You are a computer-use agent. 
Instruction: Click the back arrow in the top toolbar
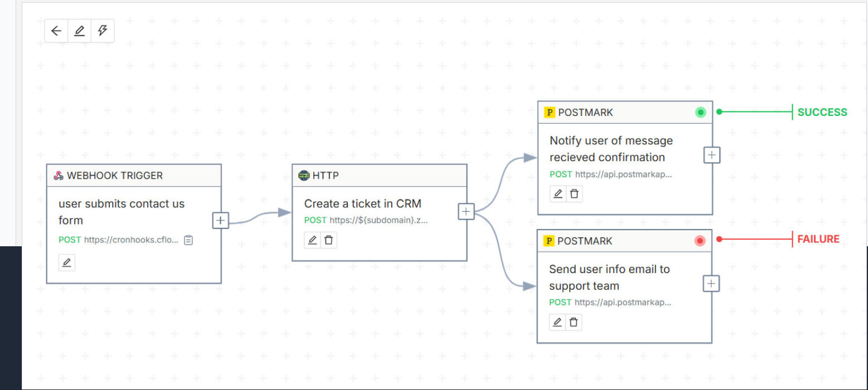56,31
